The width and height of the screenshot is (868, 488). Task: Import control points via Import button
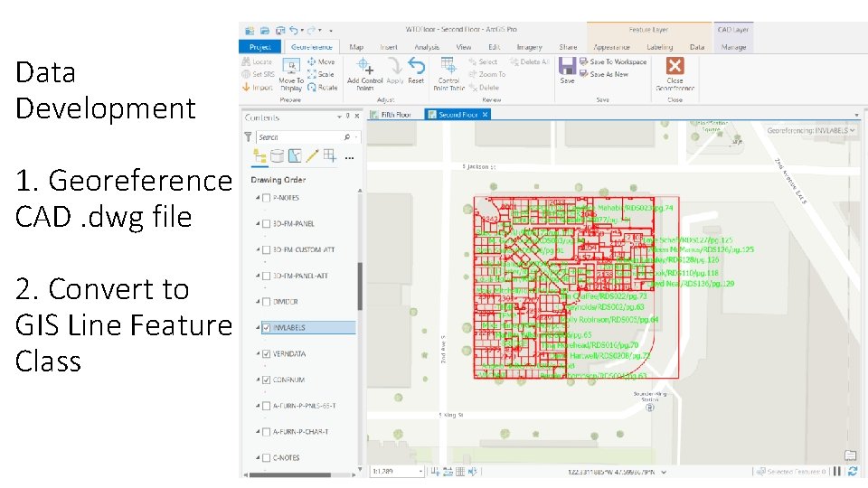pyautogui.click(x=258, y=88)
